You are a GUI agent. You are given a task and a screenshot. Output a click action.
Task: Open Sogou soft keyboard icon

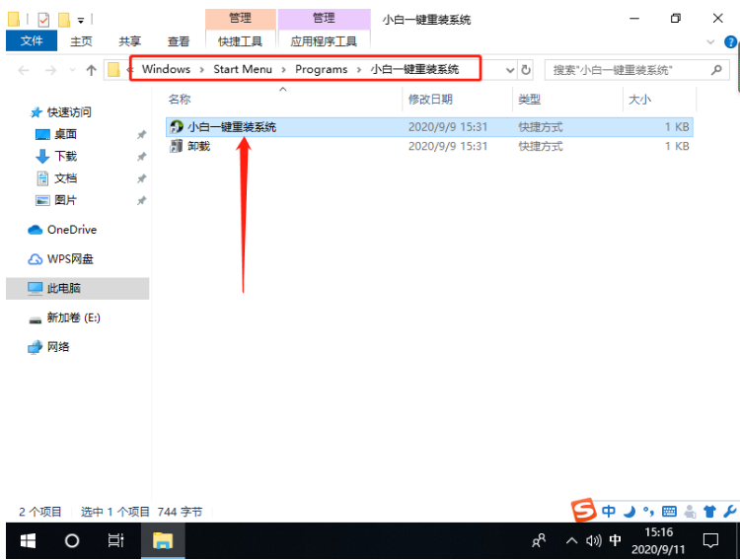[x=669, y=512]
